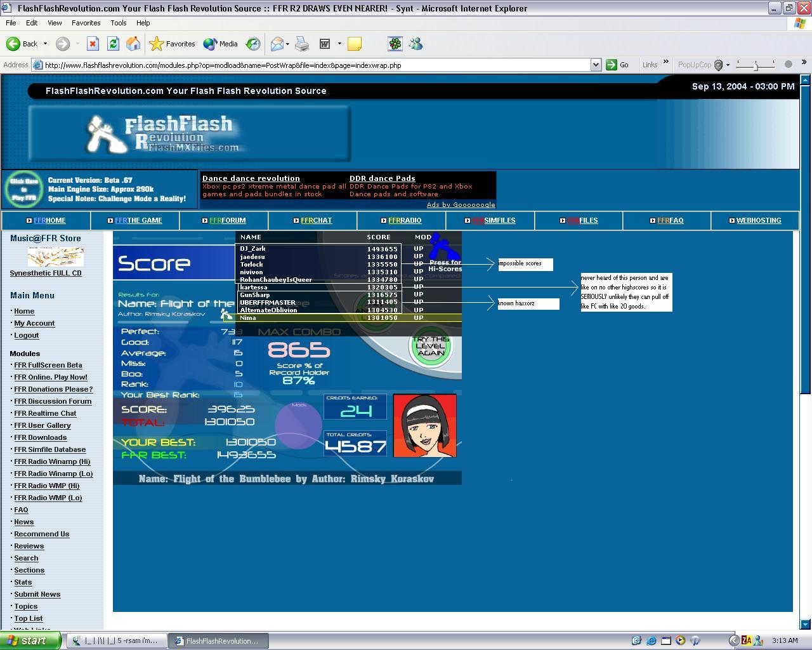Expand the address bar dropdown
This screenshot has height=650, width=812.
[x=596, y=65]
